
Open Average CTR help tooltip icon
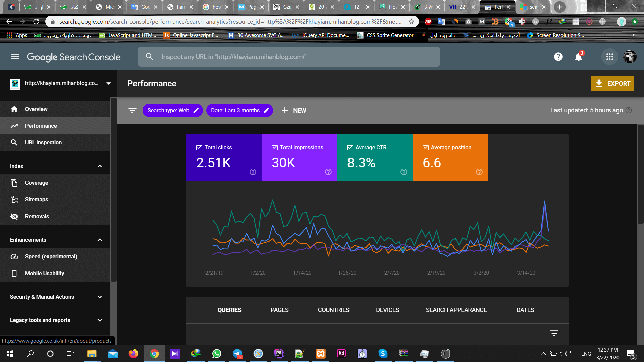click(x=404, y=172)
